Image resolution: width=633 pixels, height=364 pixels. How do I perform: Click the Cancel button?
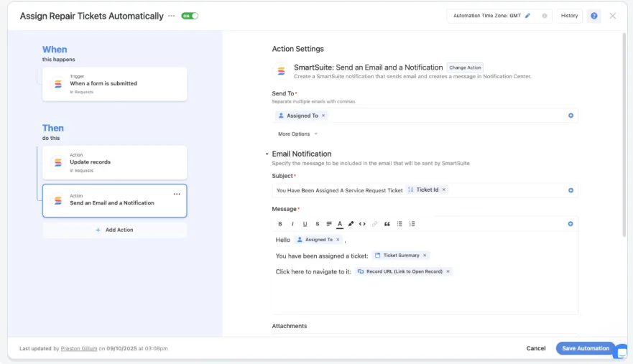(x=536, y=348)
